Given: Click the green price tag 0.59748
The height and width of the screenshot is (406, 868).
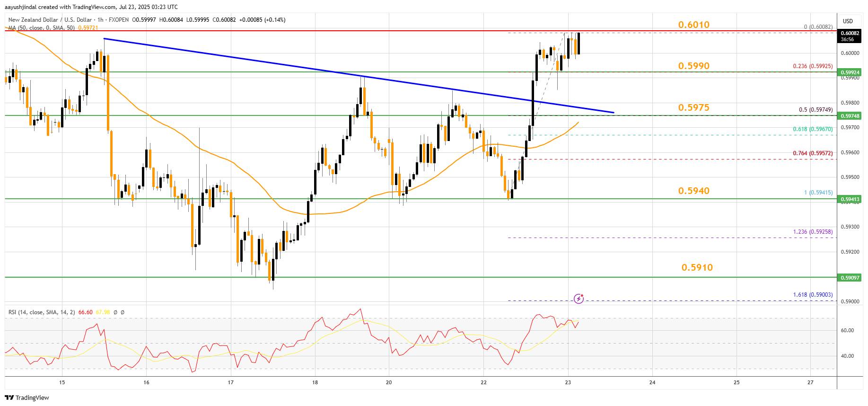Looking at the screenshot, I should (850, 116).
